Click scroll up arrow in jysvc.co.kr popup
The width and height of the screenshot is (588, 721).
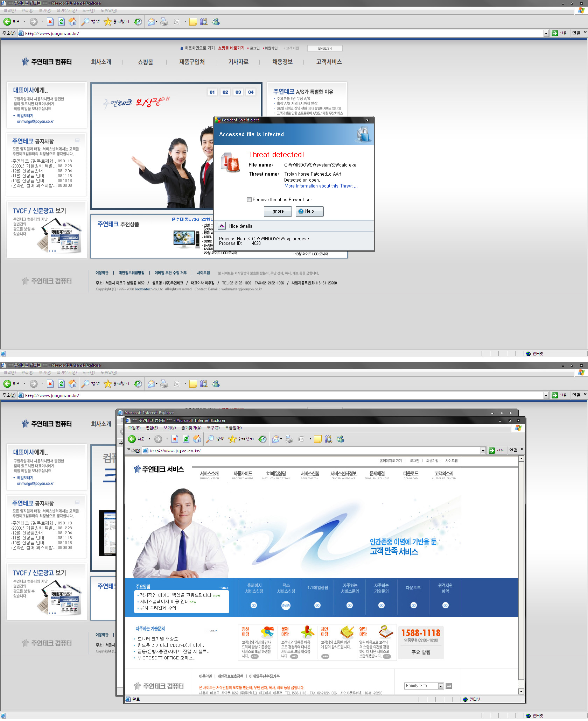521,459
